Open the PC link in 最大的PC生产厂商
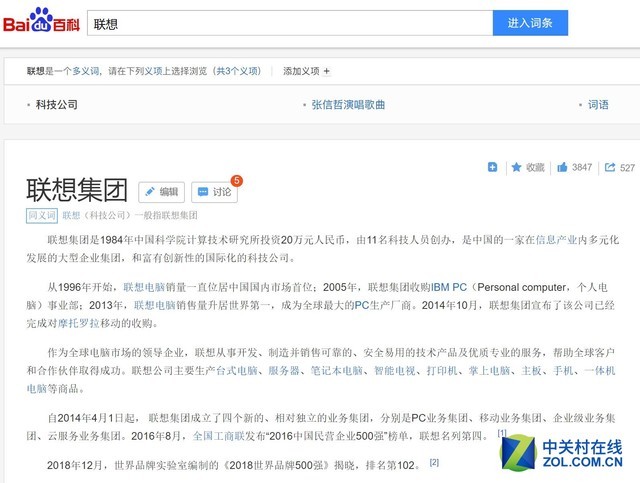The height and width of the screenshot is (483, 640). point(362,305)
